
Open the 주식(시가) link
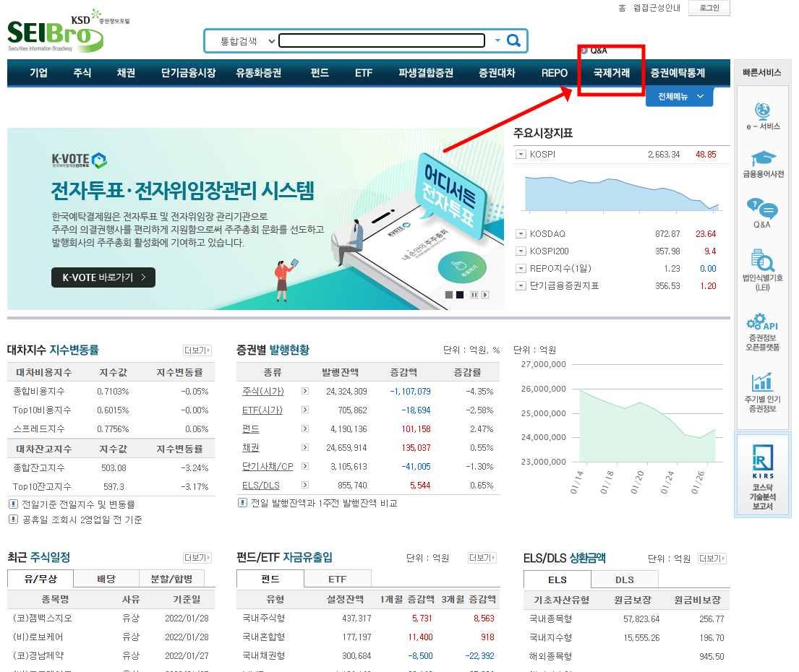click(x=263, y=391)
